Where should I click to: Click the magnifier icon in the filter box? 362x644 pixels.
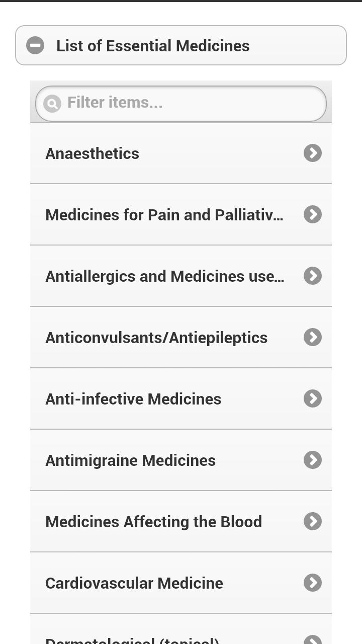(52, 104)
